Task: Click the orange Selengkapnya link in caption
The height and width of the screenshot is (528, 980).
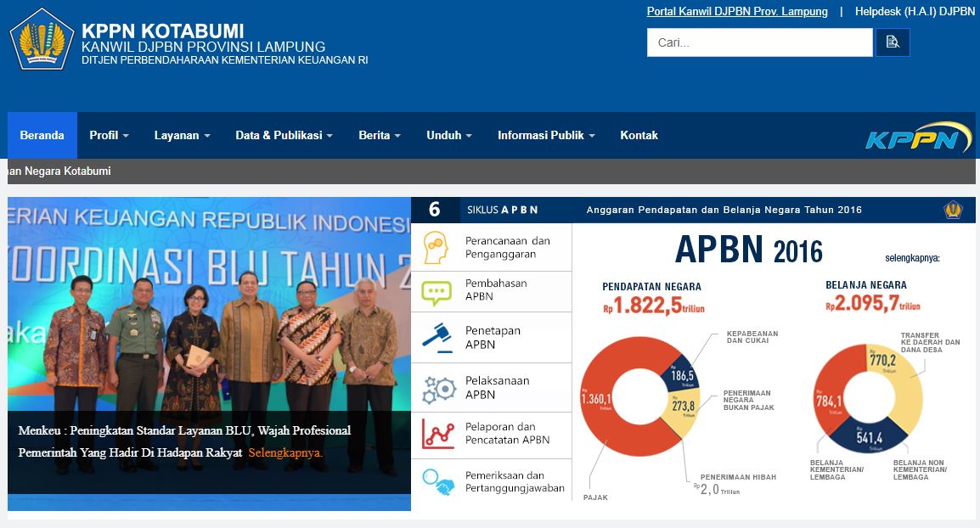Action: point(285,452)
